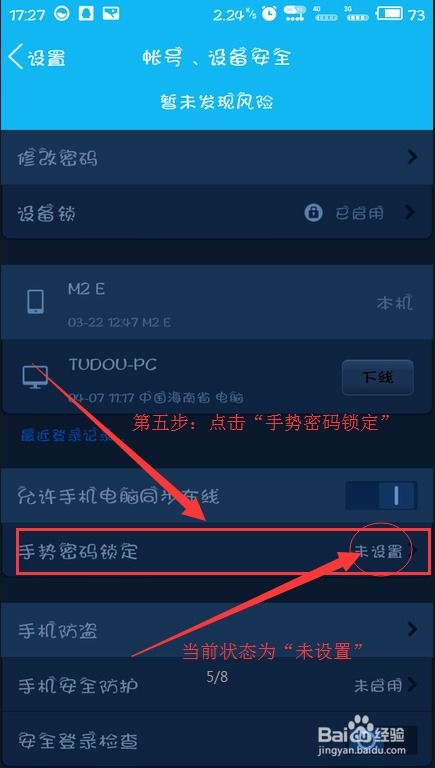Tap the device lock padlock icon
The width and height of the screenshot is (435, 768).
coord(313,213)
